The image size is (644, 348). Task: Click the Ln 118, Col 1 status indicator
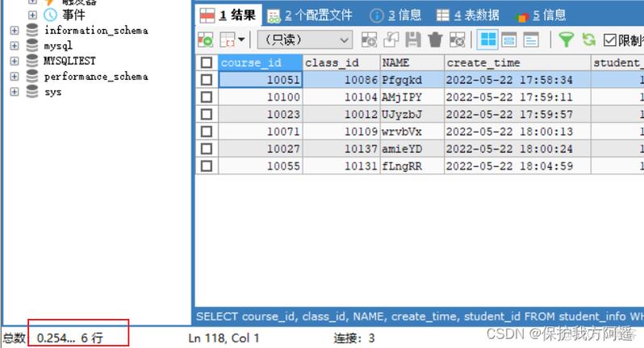coord(224,338)
